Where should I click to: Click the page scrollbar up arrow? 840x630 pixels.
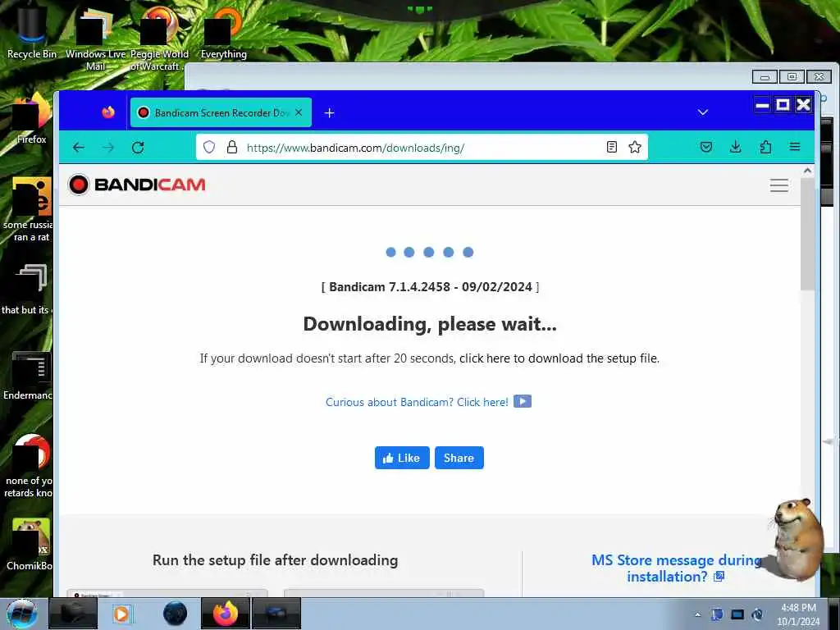tap(807, 171)
